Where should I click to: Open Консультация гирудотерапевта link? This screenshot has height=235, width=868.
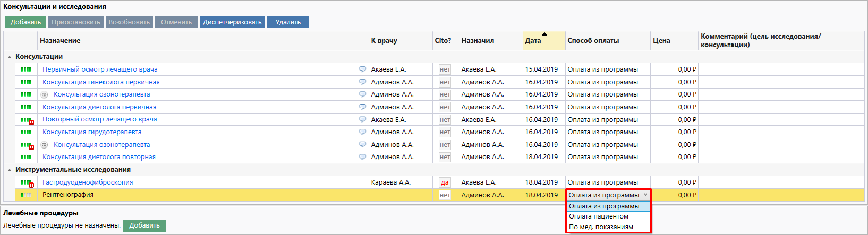[x=92, y=132]
